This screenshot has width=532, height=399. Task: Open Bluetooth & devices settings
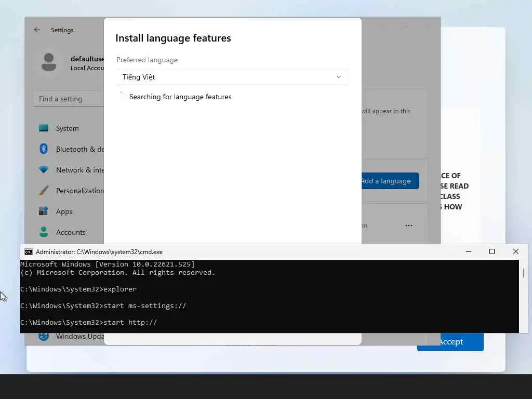click(79, 149)
